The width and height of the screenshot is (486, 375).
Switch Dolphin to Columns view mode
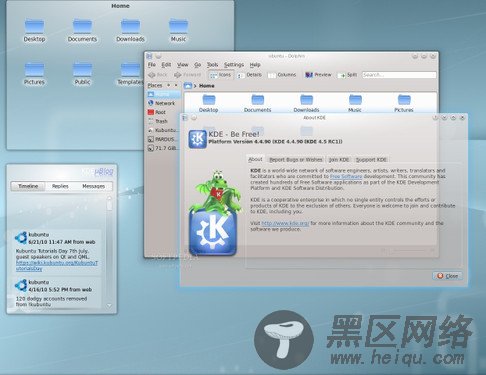(282, 75)
